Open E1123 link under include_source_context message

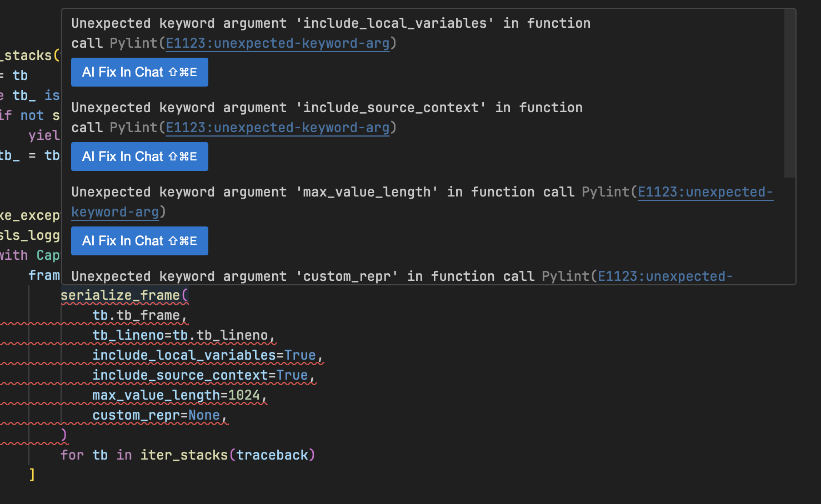pos(277,128)
